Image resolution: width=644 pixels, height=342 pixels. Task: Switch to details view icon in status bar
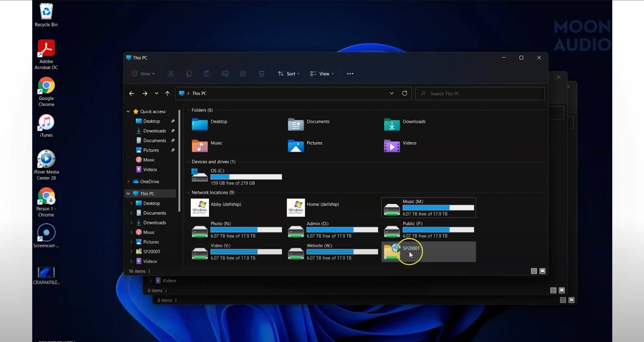tap(534, 271)
